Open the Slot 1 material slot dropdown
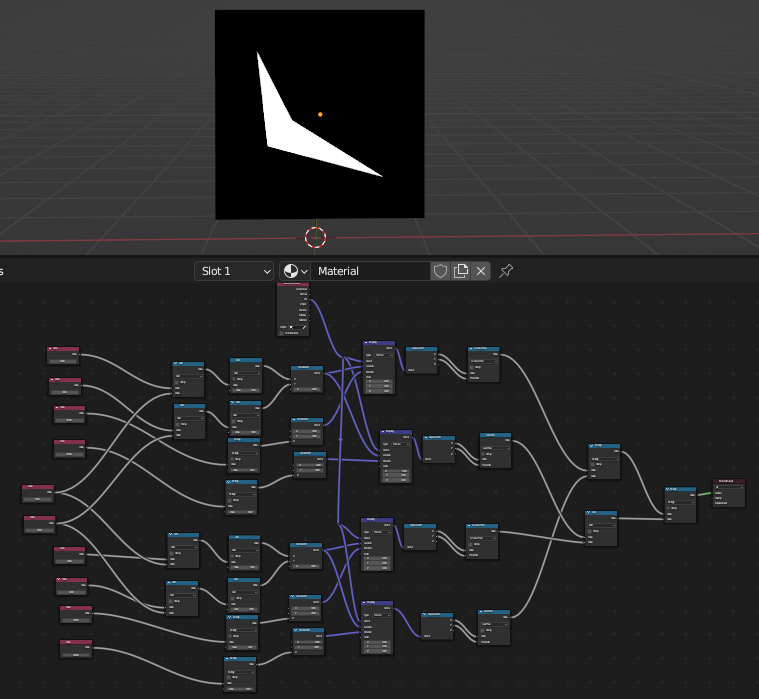Viewport: 759px width, 699px height. 234,271
